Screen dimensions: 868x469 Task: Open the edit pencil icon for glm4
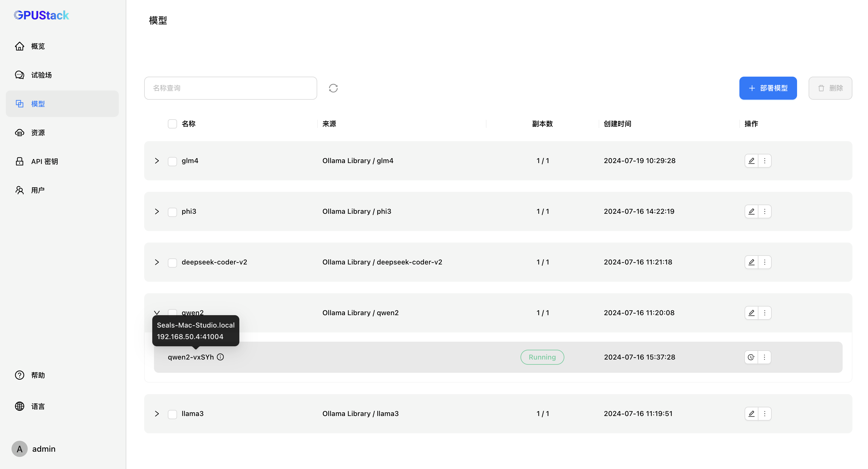pos(751,160)
